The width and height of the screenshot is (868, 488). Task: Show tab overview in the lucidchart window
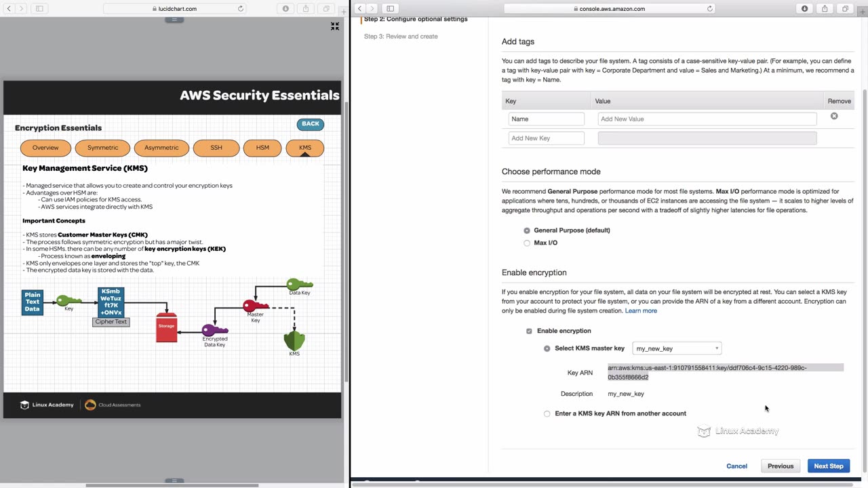(326, 9)
